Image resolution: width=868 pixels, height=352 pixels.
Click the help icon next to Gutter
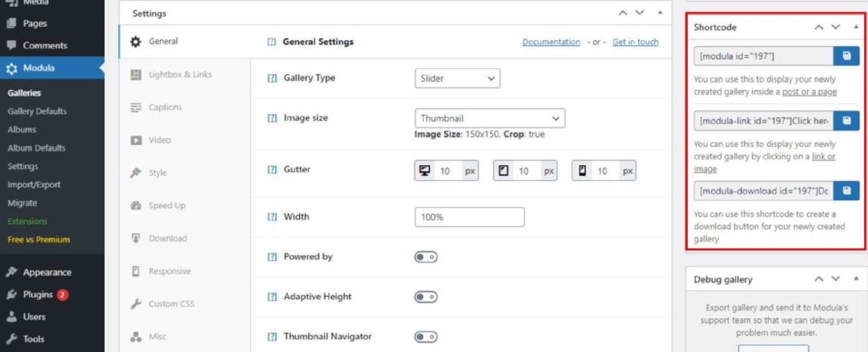click(x=272, y=170)
